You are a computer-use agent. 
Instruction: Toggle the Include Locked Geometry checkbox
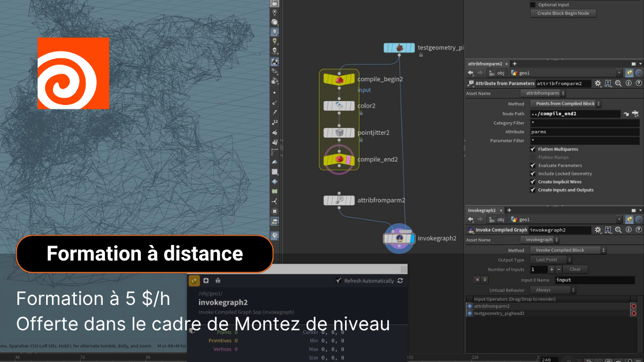[533, 174]
